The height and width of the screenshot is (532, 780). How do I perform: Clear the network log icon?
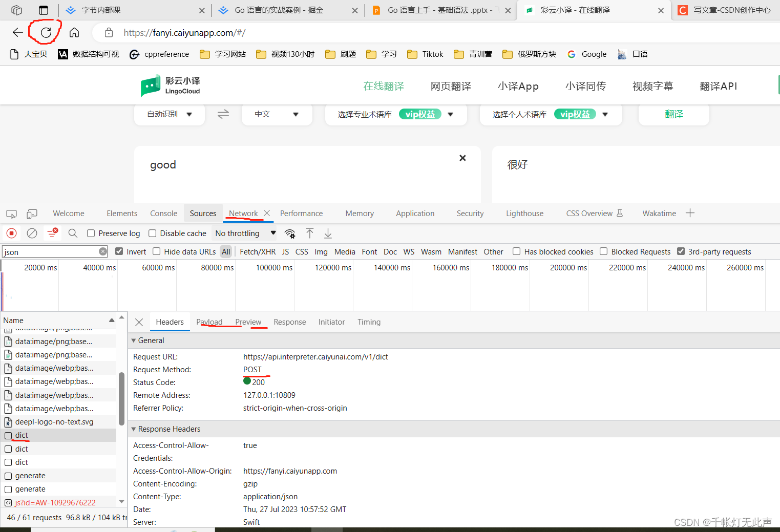[x=32, y=233]
